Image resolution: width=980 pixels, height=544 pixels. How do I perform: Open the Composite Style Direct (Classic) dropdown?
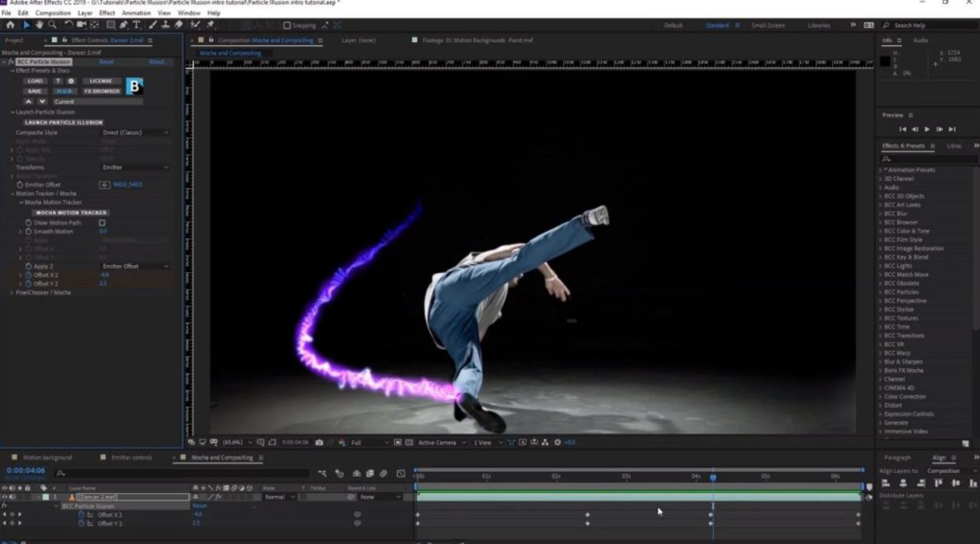pyautogui.click(x=135, y=133)
